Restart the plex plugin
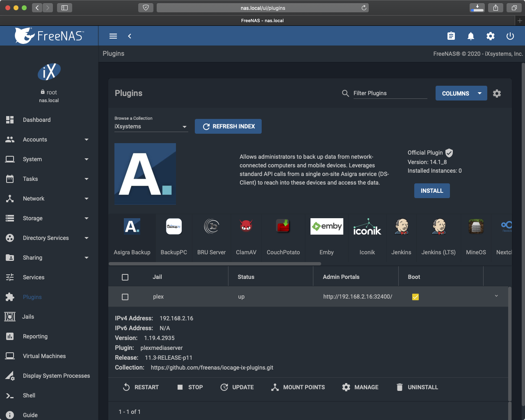This screenshot has width=525, height=420. pyautogui.click(x=141, y=387)
